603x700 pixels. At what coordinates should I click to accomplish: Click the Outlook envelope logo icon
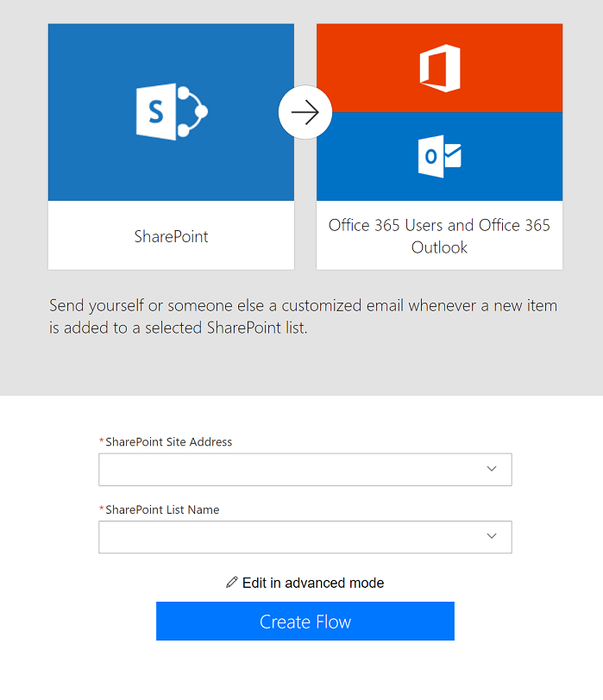tap(439, 156)
